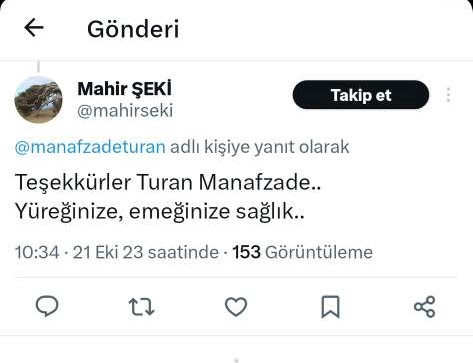Click the 10:34 post time
This screenshot has height=363, width=473.
[37, 252]
